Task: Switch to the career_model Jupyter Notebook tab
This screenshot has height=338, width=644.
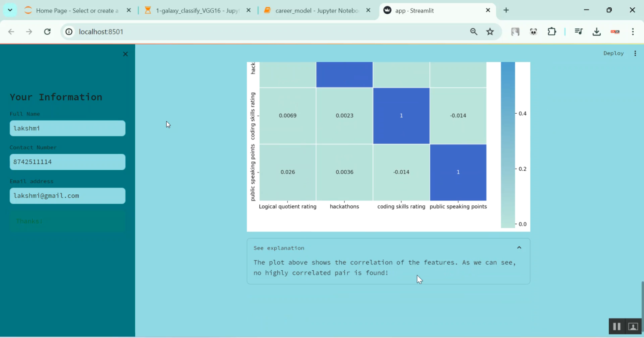Action: (317, 10)
